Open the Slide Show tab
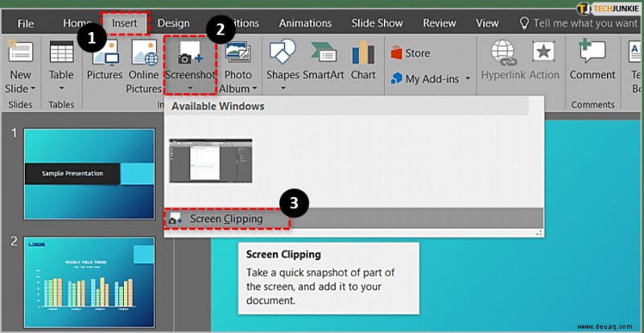The height and width of the screenshot is (333, 644). point(377,23)
